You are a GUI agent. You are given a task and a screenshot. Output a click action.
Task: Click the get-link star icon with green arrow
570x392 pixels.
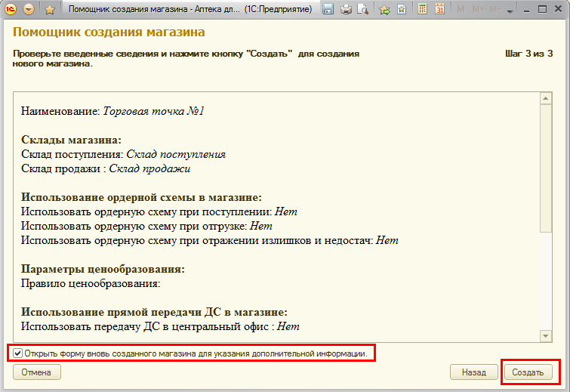384,10
